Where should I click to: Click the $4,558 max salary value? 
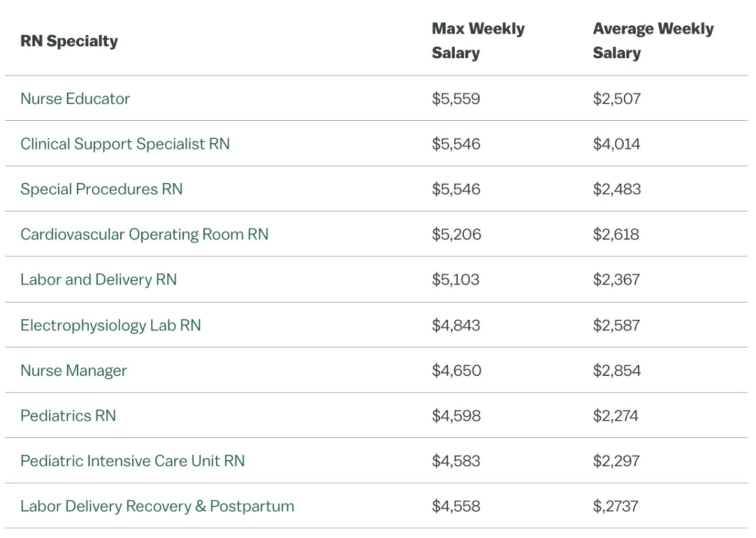pos(456,506)
